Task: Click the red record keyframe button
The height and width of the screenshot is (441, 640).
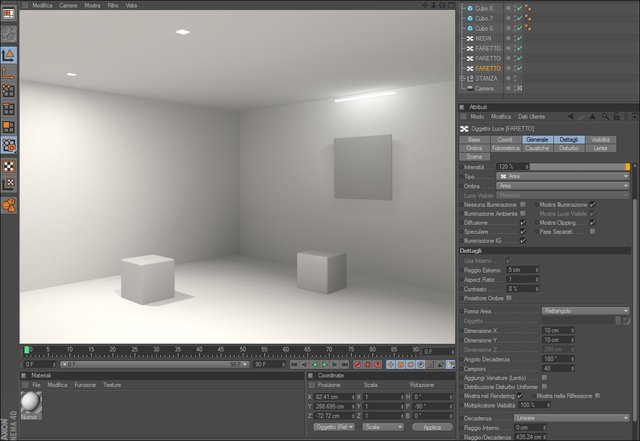Action: click(358, 364)
